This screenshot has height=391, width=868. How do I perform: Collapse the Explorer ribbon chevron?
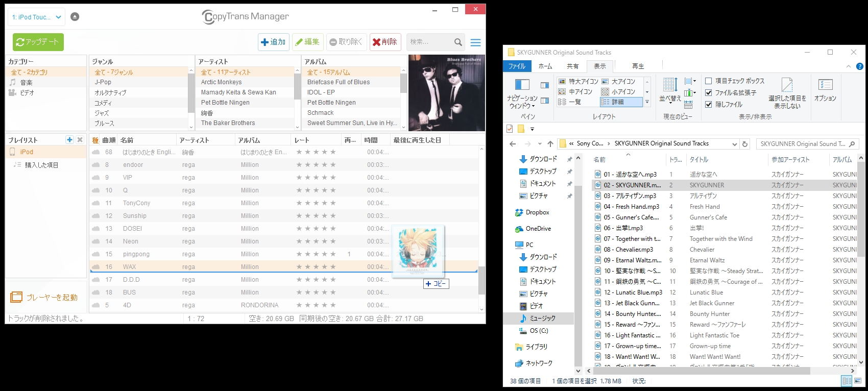point(849,66)
